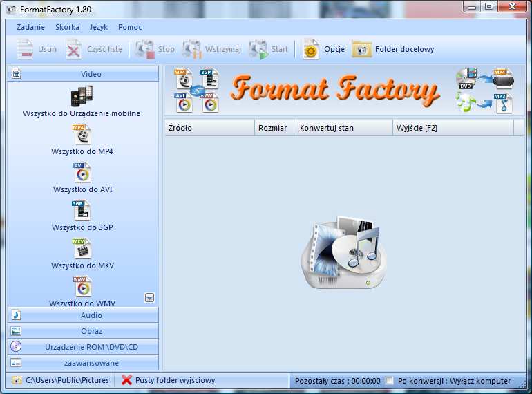Open output path C:\Users\Public\Pictures
The image size is (532, 394).
(x=61, y=380)
